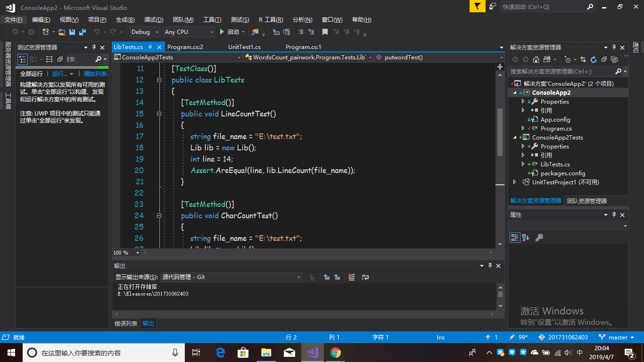Open the 100 % zoom level dropdown
Viewport: 644px width, 362px height.
126,253
